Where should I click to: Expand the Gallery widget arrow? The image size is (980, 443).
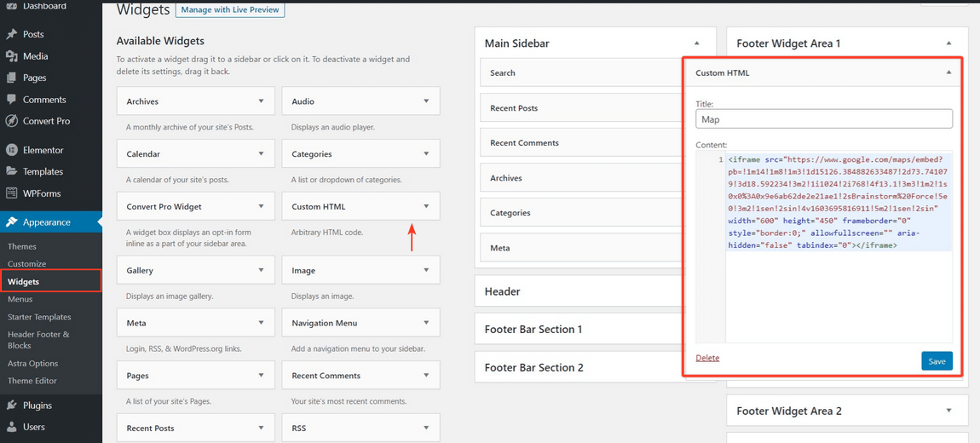(x=262, y=271)
